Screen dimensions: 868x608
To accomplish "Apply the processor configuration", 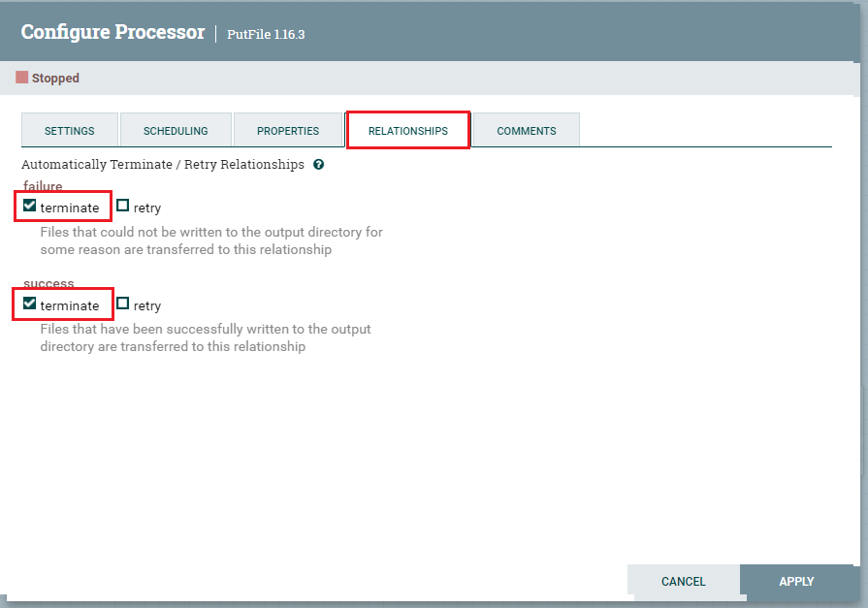I will 796,582.
